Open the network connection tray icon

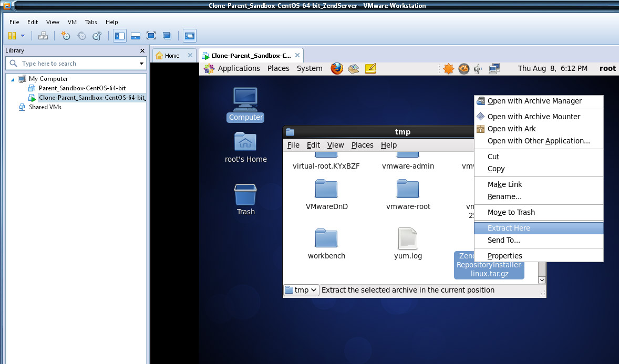click(x=494, y=69)
